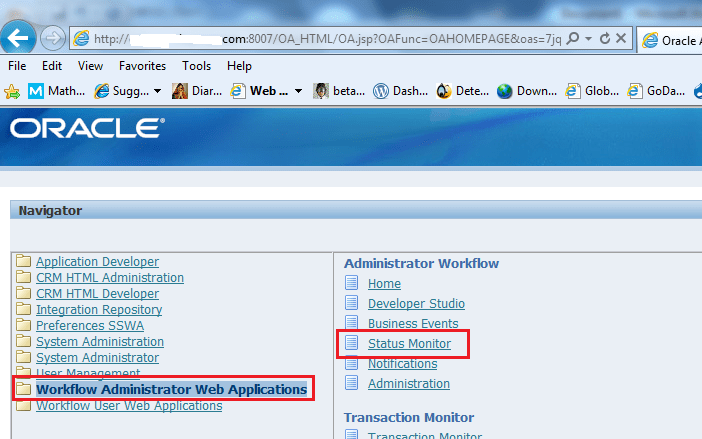Open the System Administrator responsibility
This screenshot has width=702, height=439.
click(x=97, y=358)
